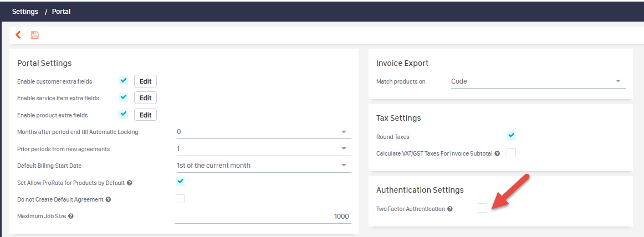The width and height of the screenshot is (644, 237).
Task: Click help icon next to Two Factor Authentication
Action: (x=450, y=209)
